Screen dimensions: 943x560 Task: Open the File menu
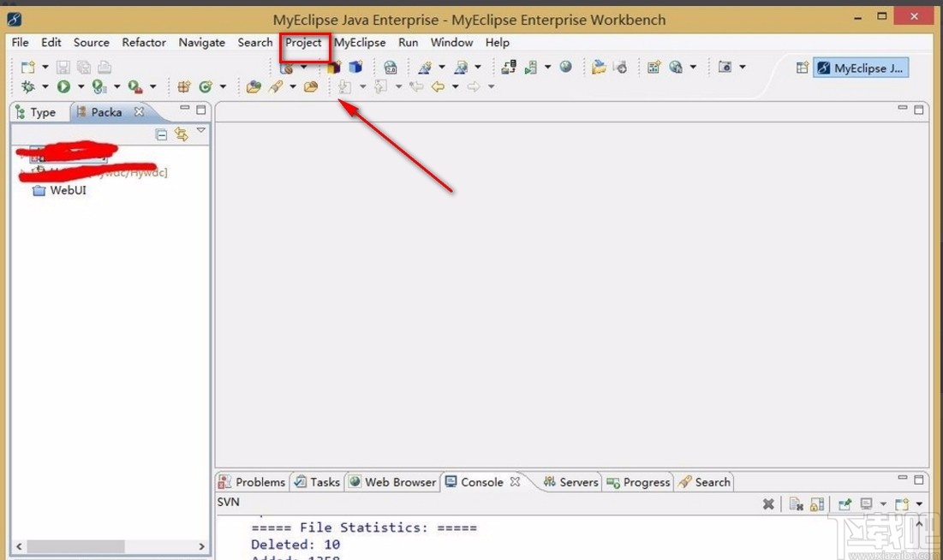[20, 43]
